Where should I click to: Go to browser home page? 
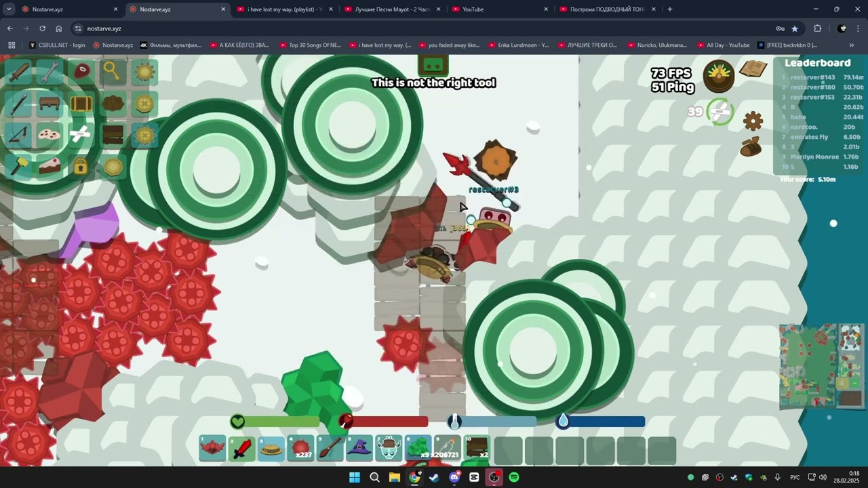click(59, 28)
